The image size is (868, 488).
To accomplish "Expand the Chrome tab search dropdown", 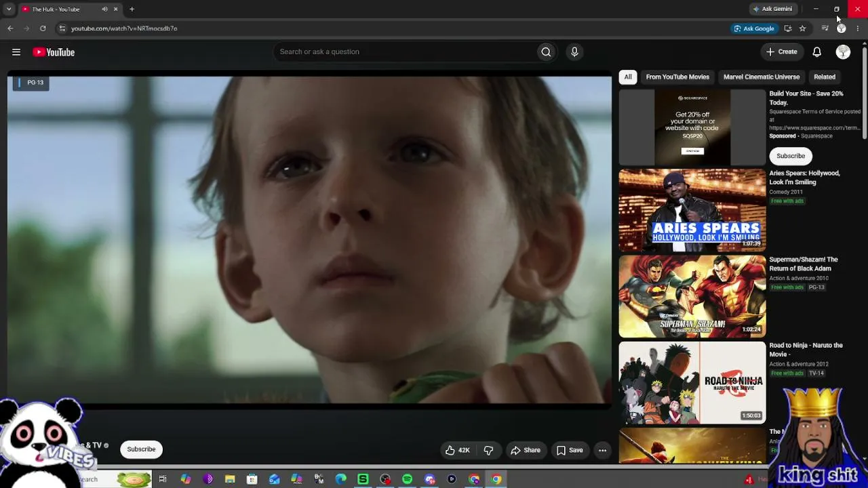I will (9, 9).
